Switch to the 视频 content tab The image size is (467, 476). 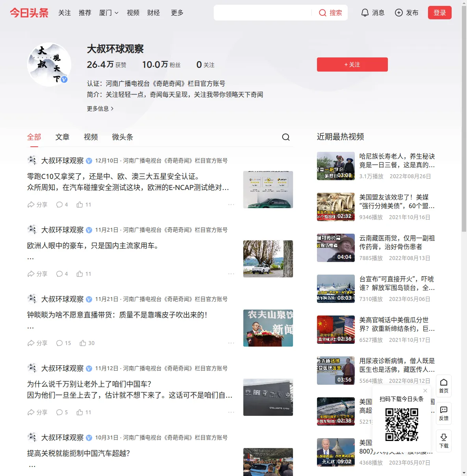(91, 137)
